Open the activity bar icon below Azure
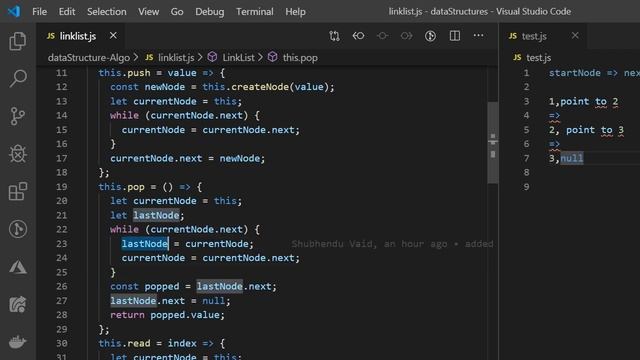Screen dimensions: 640x360 coord(18,304)
